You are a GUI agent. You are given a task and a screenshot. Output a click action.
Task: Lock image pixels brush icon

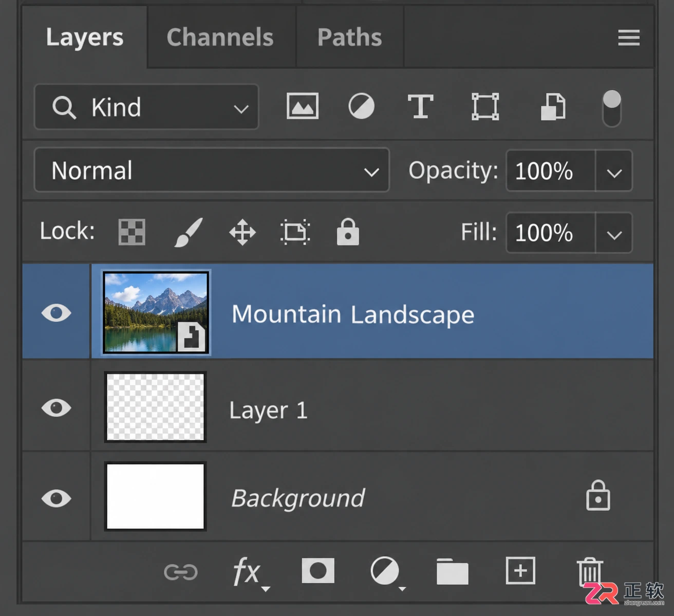click(x=188, y=232)
